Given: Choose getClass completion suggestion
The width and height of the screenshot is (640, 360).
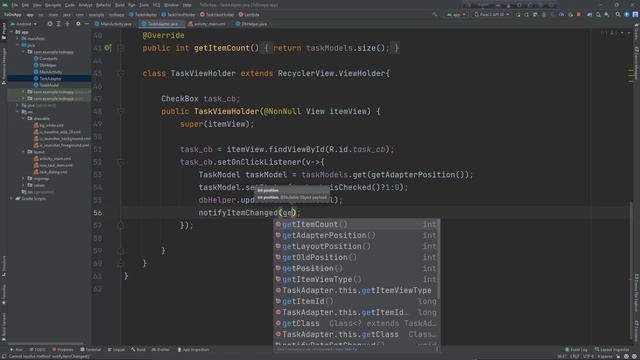Looking at the screenshot, I should [x=356, y=323].
